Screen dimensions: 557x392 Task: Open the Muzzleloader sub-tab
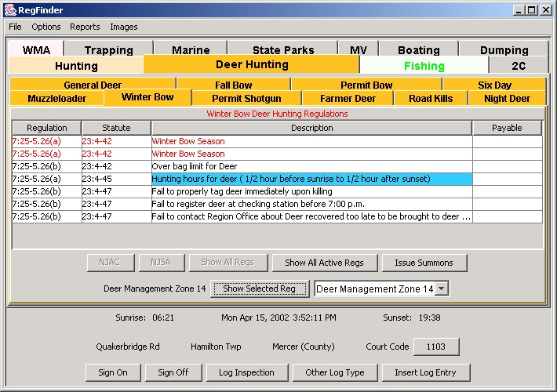pos(56,98)
